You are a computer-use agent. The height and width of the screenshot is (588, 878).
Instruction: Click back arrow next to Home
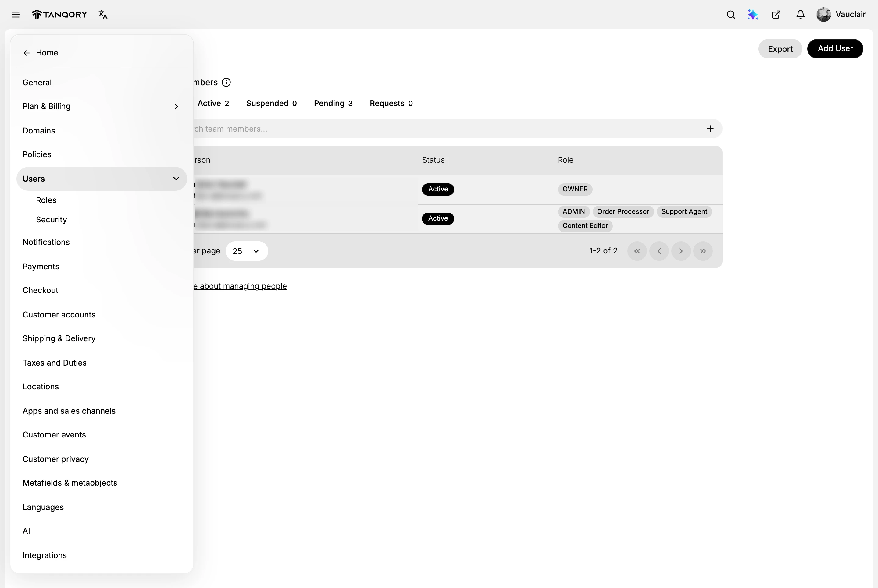[x=27, y=53]
